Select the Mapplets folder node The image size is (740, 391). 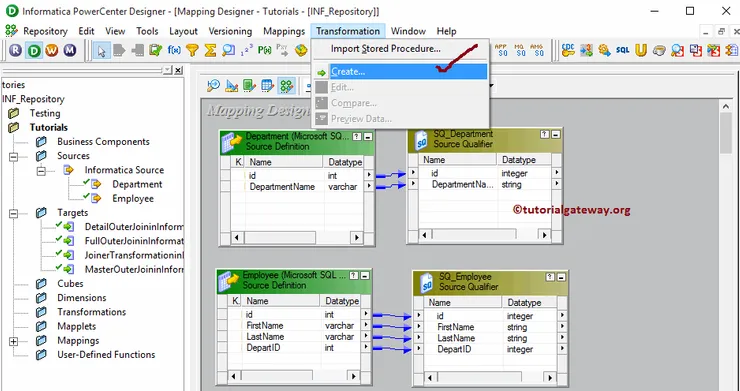click(76, 326)
